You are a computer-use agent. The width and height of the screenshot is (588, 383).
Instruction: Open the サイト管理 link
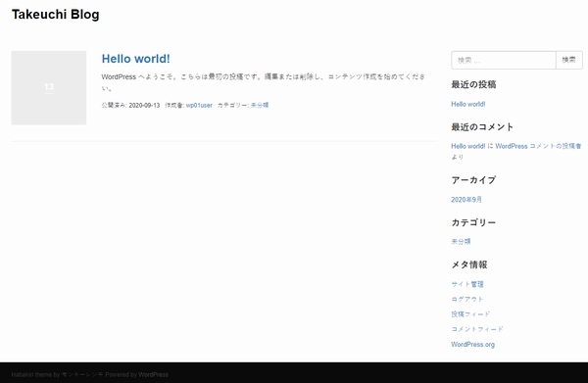click(x=467, y=284)
